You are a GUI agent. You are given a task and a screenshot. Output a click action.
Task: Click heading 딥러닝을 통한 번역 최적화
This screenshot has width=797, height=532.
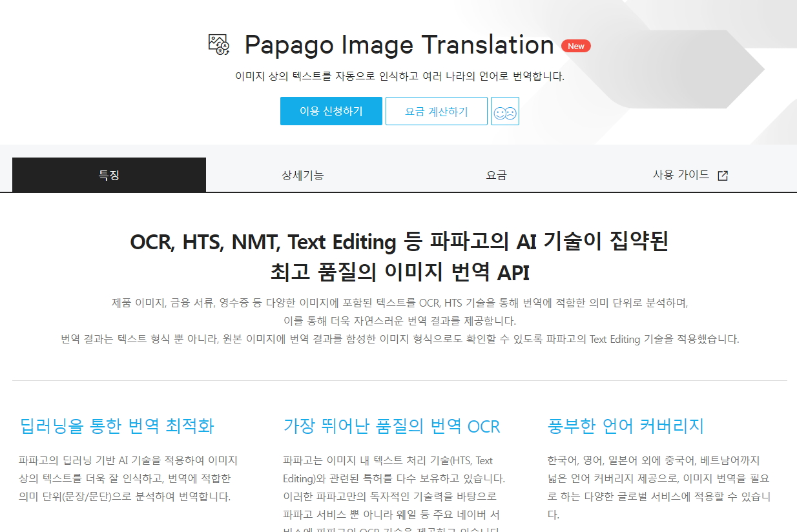pos(117,426)
